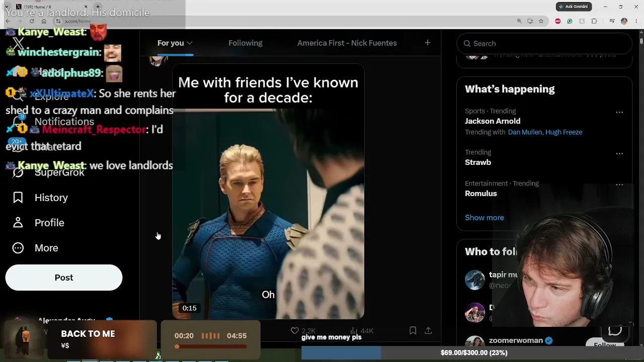This screenshot has height=362, width=644.
Task: Open options for Romulus trend
Action: point(619,185)
